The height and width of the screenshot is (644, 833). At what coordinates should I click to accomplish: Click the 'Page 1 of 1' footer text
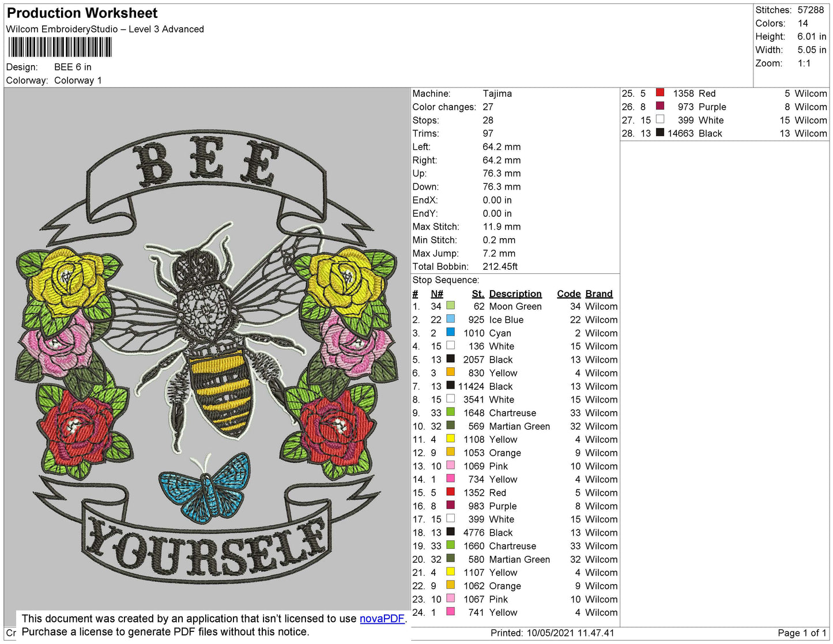tap(802, 632)
